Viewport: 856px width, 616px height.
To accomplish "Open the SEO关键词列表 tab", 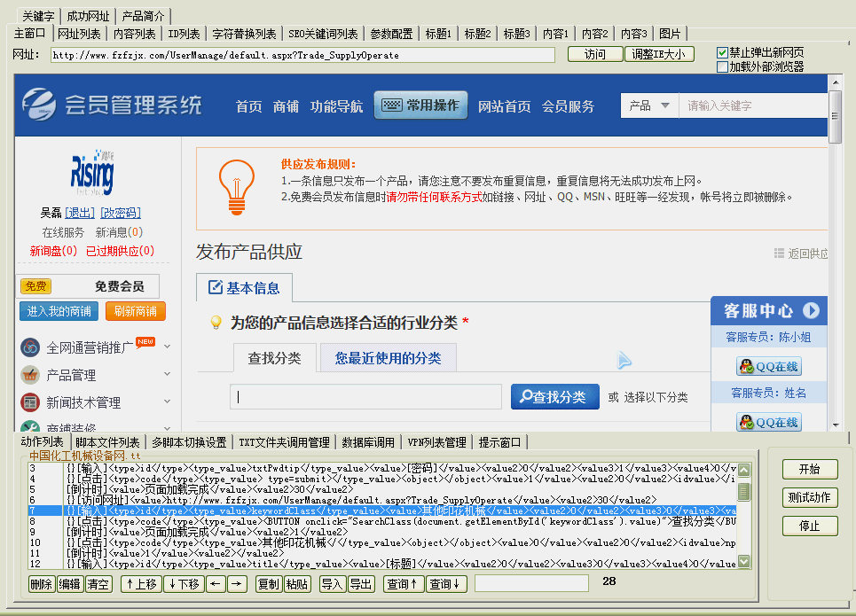I will point(323,34).
